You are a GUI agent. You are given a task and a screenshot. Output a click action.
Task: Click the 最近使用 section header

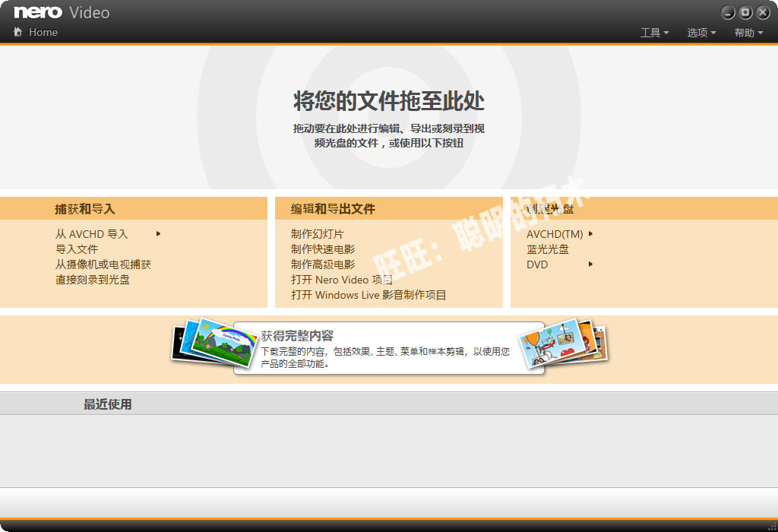point(108,404)
